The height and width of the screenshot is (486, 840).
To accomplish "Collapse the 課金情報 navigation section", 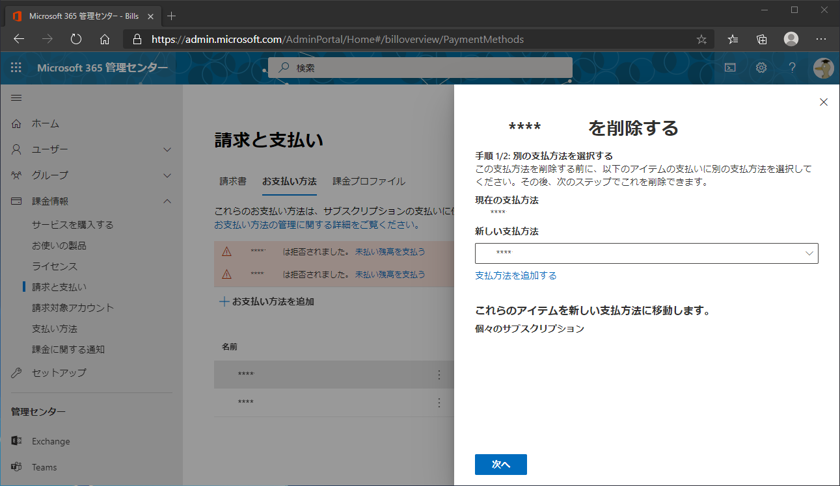I will [167, 201].
